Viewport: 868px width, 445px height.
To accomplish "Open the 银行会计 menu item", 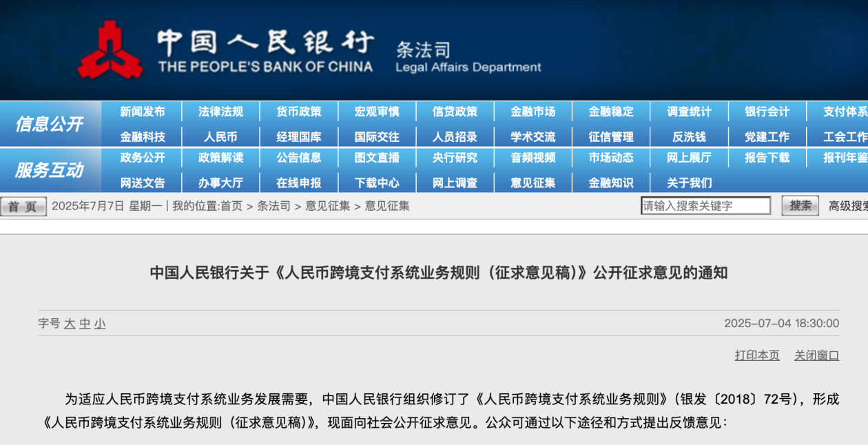I will [767, 112].
